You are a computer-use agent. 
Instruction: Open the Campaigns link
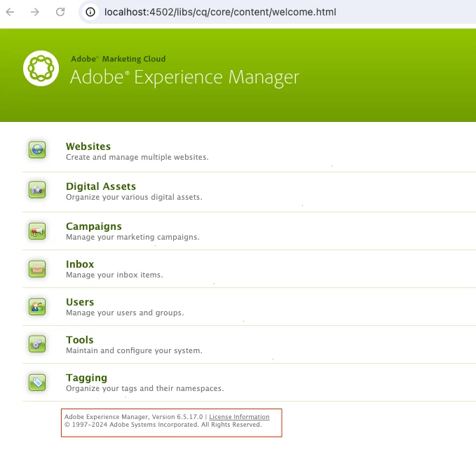point(94,226)
